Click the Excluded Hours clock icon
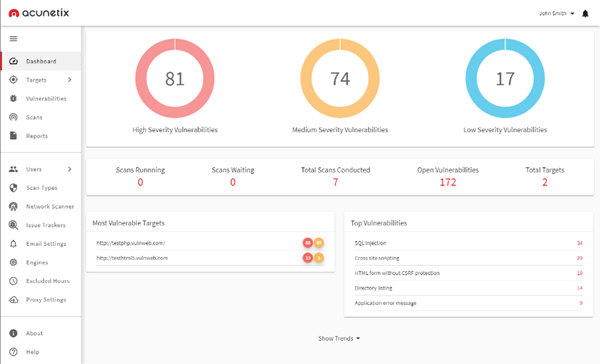Screen dimensions: 600x364 (13, 281)
